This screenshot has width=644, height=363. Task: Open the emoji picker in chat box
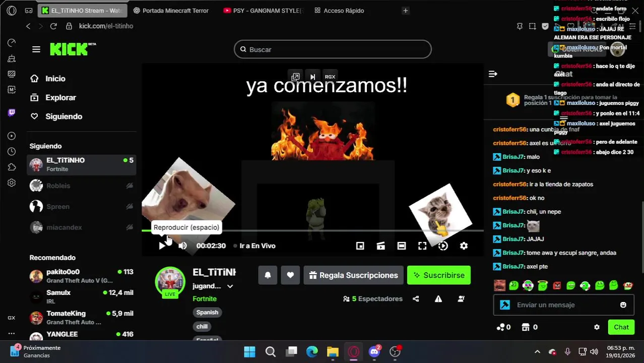click(623, 305)
